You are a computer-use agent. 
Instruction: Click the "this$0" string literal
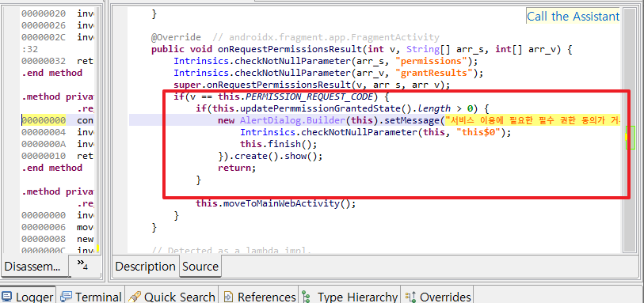tap(478, 133)
